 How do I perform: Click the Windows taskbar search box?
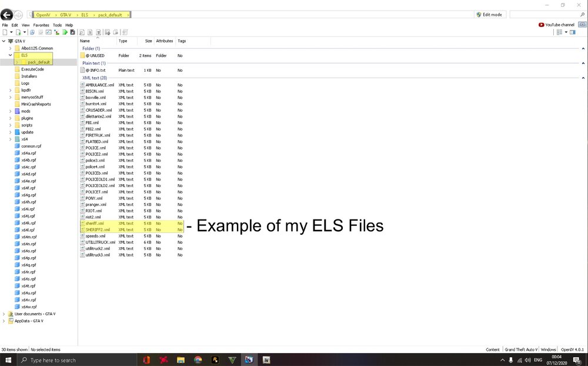tap(77, 360)
